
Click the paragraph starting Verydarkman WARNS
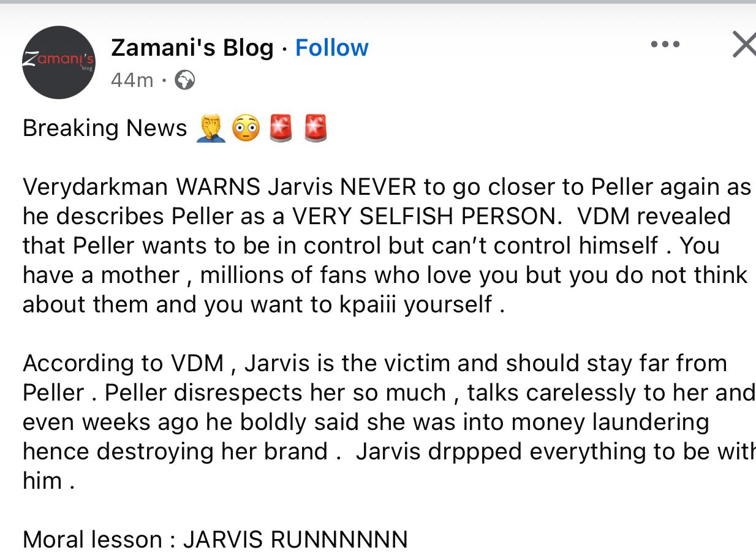(x=387, y=246)
